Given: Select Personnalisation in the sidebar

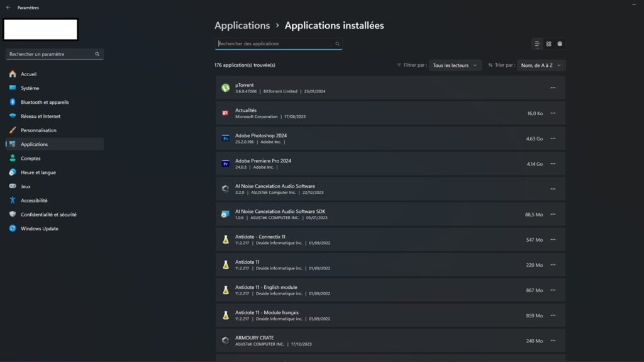Looking at the screenshot, I should tap(55, 130).
